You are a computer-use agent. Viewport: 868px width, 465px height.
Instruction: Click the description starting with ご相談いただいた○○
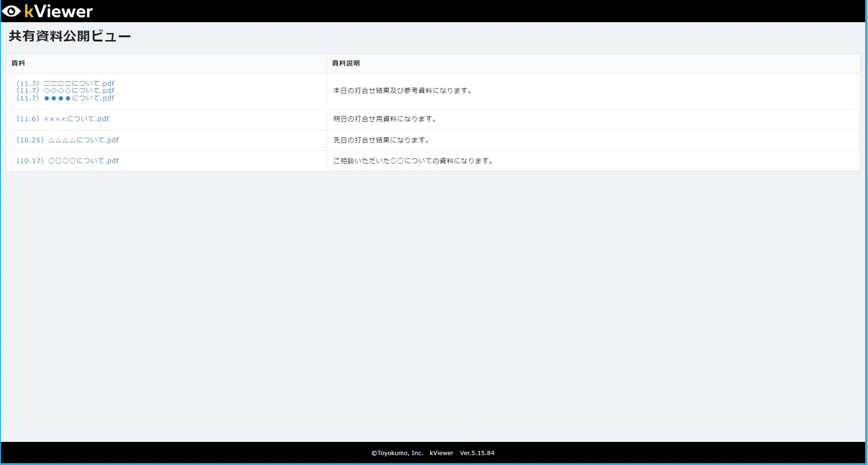click(x=414, y=161)
